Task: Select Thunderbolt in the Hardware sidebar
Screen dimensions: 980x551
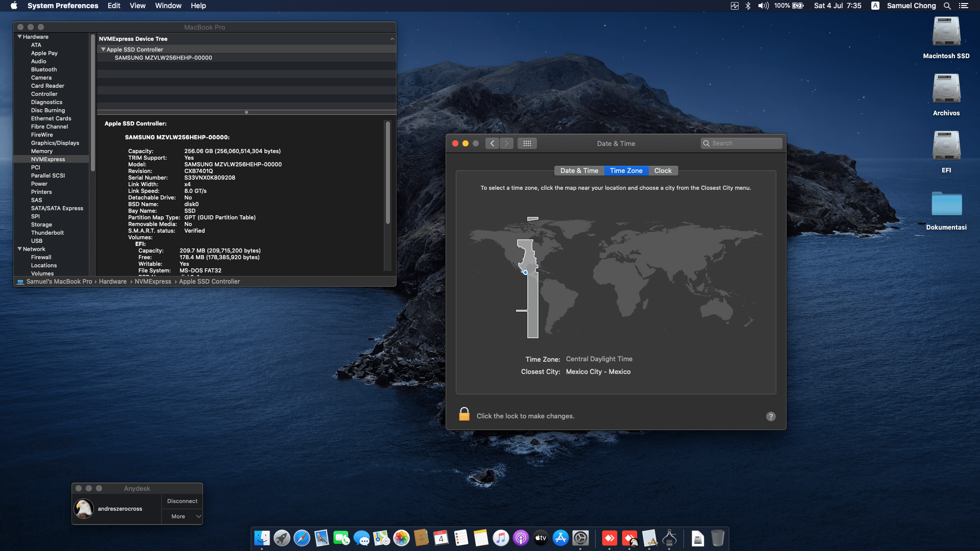Action: click(47, 233)
